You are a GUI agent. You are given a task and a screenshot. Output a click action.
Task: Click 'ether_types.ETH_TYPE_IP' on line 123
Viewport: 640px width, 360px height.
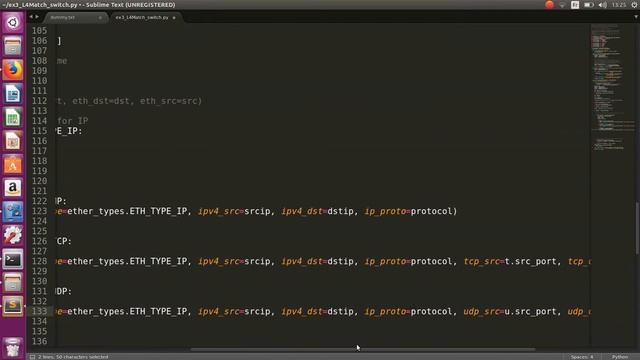pyautogui.click(x=127, y=211)
